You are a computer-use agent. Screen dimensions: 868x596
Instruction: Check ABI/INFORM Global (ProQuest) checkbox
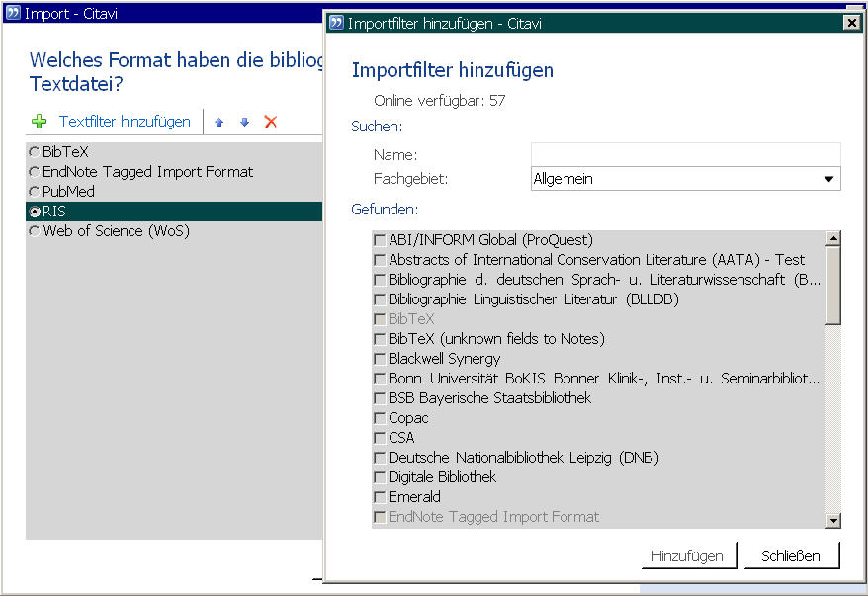[x=380, y=240]
